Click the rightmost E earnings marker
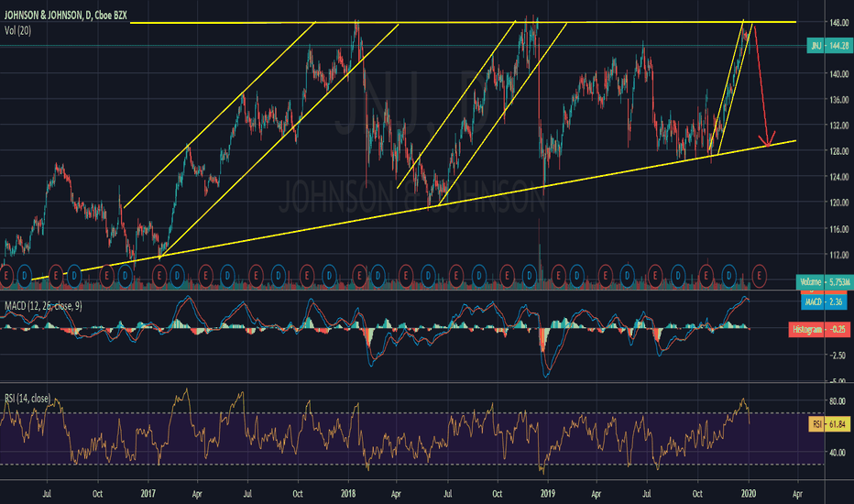This screenshot has width=854, height=504. coord(759,276)
